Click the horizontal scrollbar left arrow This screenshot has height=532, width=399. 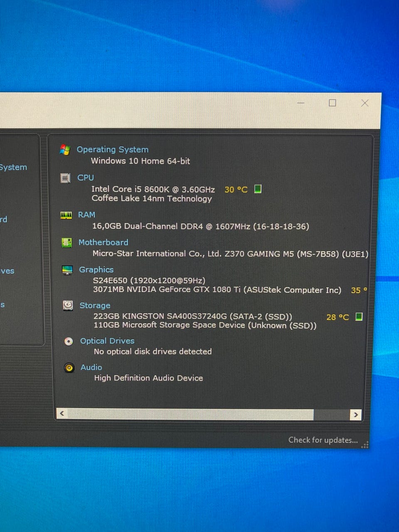point(62,414)
